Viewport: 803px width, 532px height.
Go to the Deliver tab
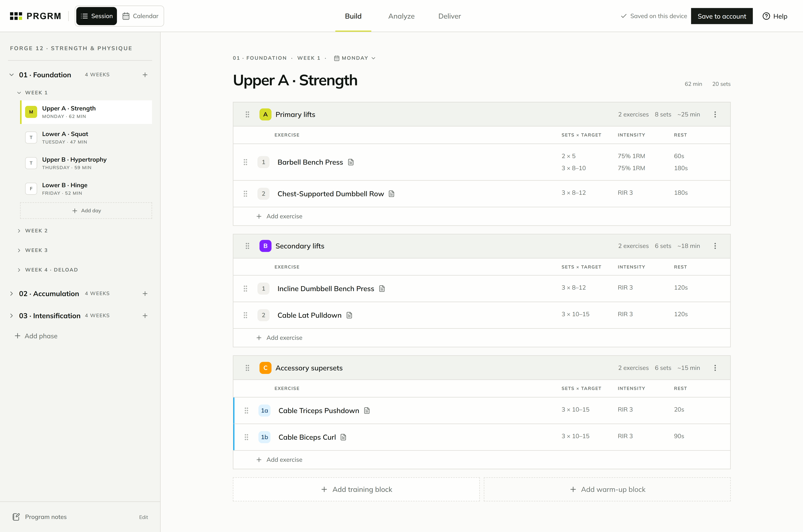click(450, 16)
